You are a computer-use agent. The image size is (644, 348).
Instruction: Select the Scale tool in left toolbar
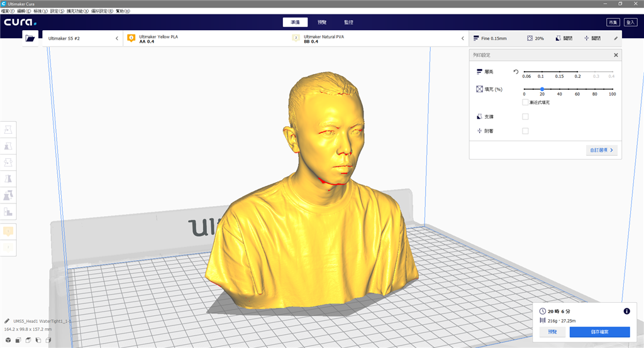coord(9,146)
